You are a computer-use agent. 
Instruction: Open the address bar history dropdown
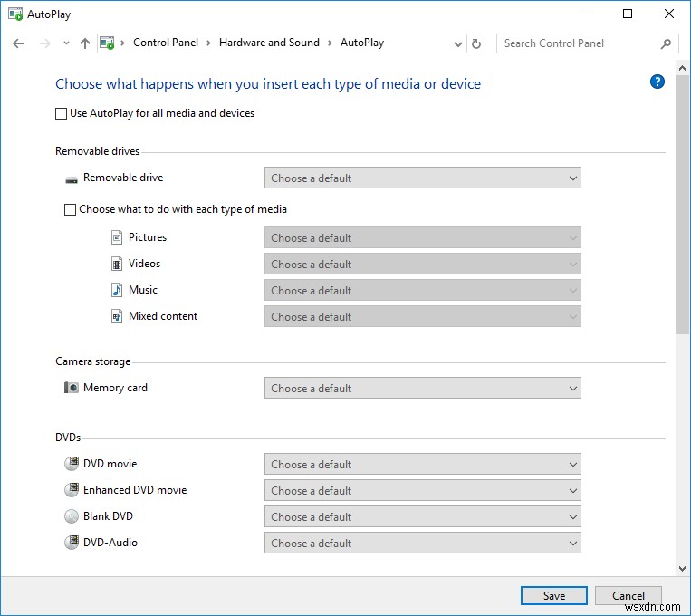tap(458, 43)
